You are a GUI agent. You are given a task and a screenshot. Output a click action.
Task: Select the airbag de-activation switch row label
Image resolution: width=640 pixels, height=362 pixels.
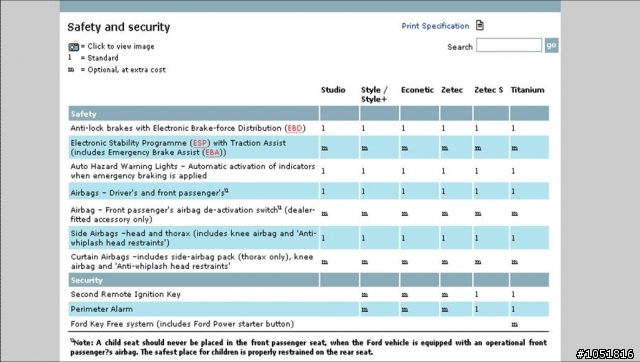193,215
